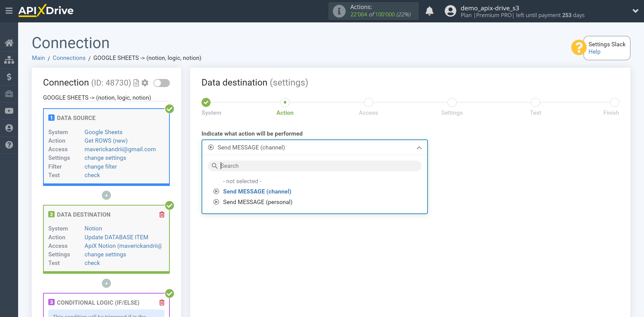The height and width of the screenshot is (317, 644).
Task: Click ApiX Notion access link
Action: (123, 246)
